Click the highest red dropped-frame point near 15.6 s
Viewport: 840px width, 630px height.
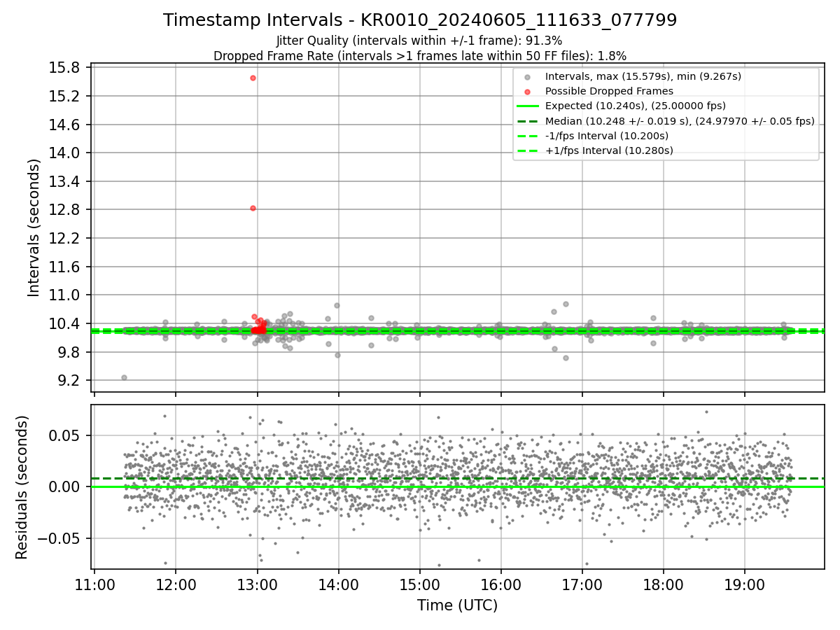[253, 78]
